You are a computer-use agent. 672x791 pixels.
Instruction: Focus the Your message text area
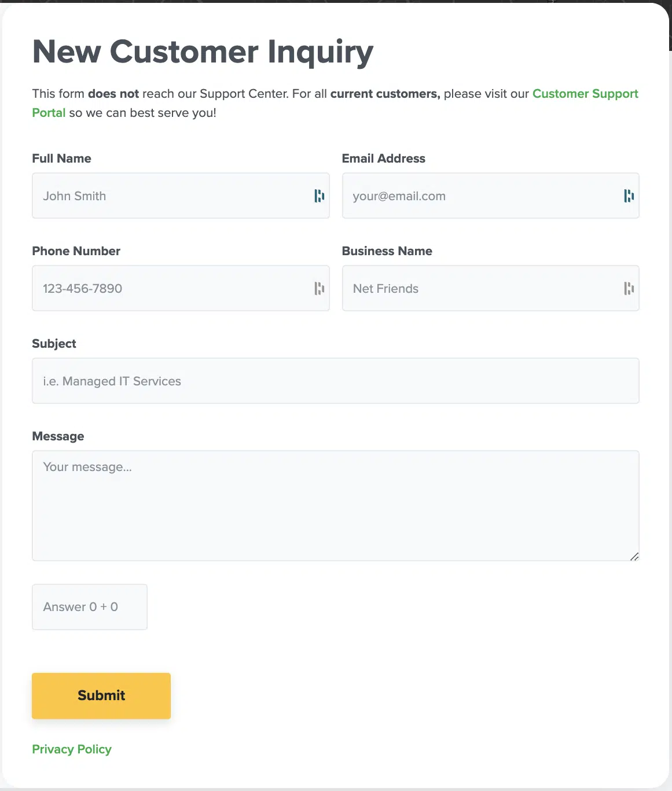click(x=336, y=506)
